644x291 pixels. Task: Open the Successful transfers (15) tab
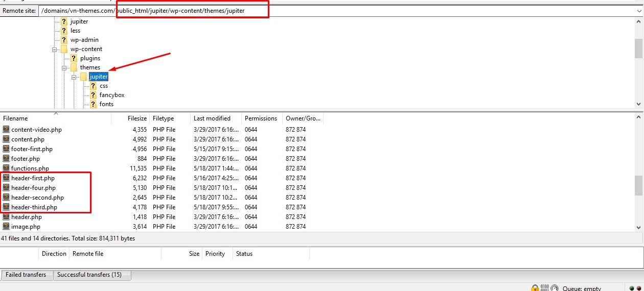point(89,275)
